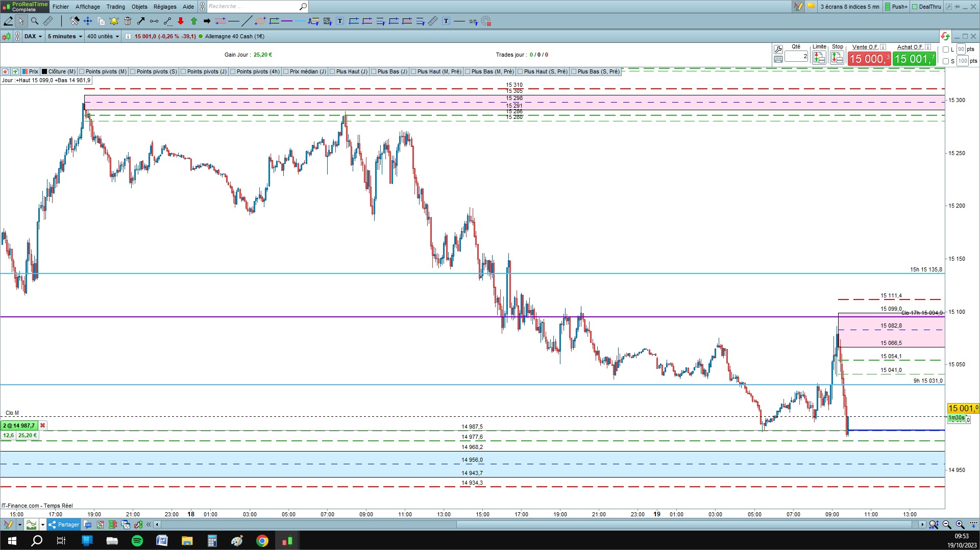The width and height of the screenshot is (980, 550).
Task: Open the chat messages icon
Action: (x=88, y=524)
